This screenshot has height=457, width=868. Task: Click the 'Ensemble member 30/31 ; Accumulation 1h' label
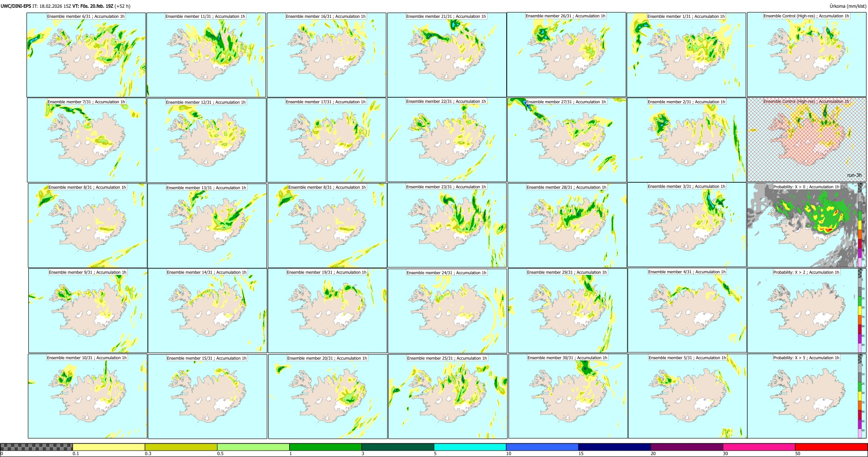click(x=567, y=358)
